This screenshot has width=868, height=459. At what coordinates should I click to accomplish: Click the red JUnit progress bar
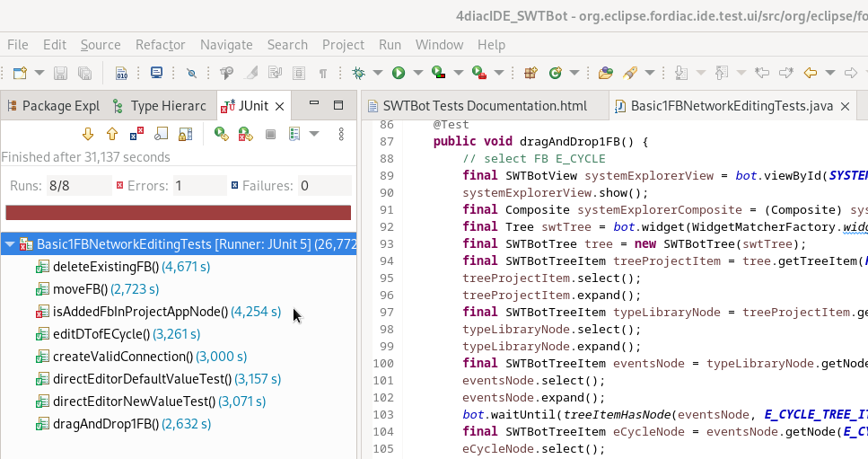coord(178,213)
